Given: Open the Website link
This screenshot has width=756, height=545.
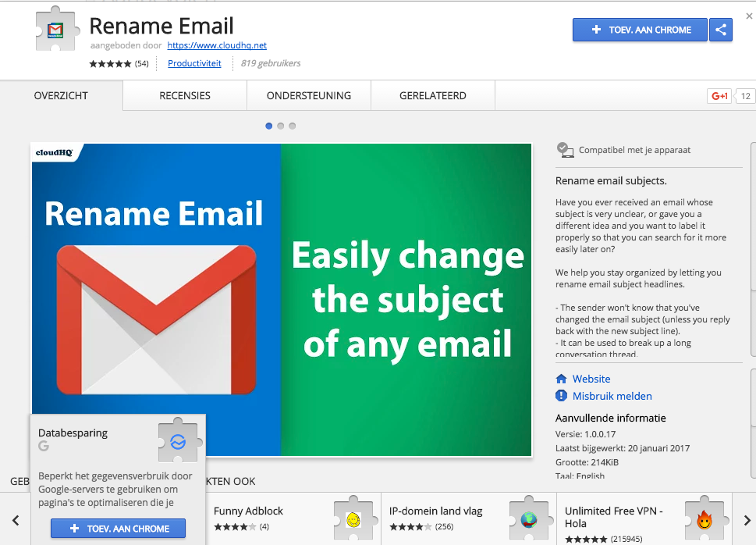Looking at the screenshot, I should coord(591,379).
